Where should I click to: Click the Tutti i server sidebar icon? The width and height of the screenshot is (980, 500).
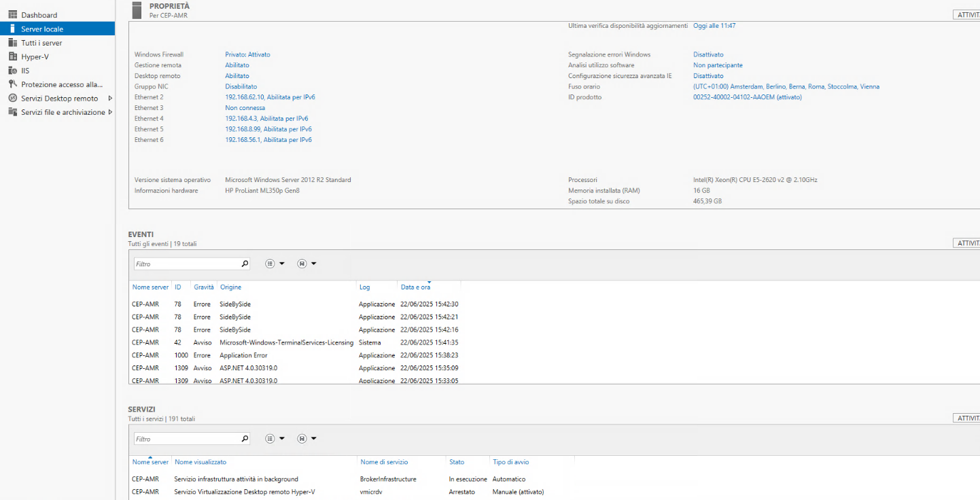point(12,43)
